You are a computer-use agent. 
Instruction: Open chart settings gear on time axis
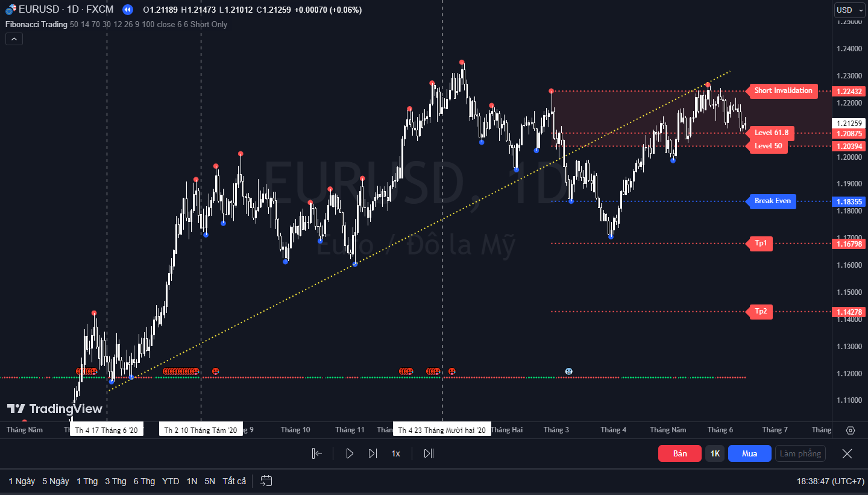click(x=851, y=430)
